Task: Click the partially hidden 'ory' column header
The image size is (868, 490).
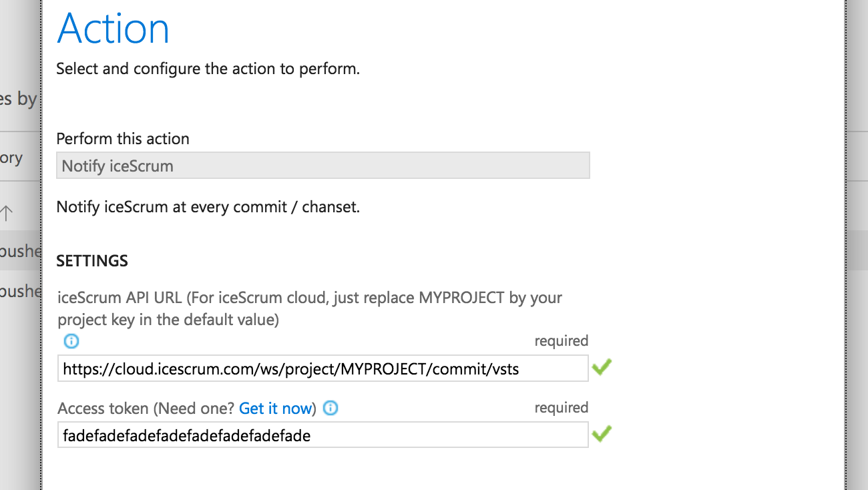Action: point(11,159)
